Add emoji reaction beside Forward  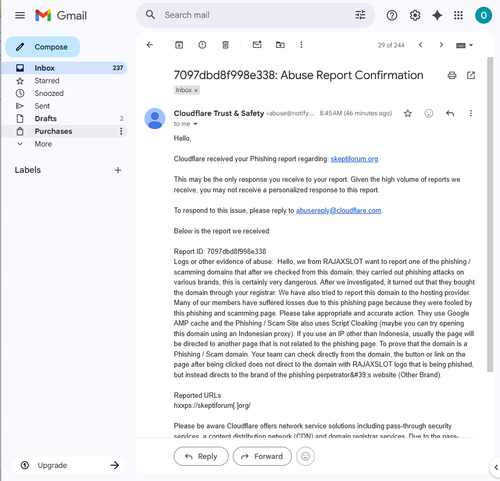(x=305, y=456)
